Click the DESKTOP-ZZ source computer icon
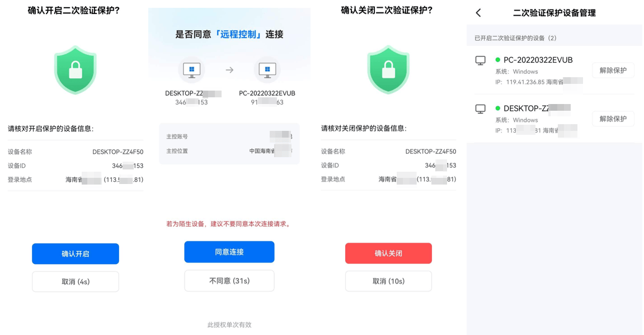This screenshot has width=644, height=335. coord(191,70)
